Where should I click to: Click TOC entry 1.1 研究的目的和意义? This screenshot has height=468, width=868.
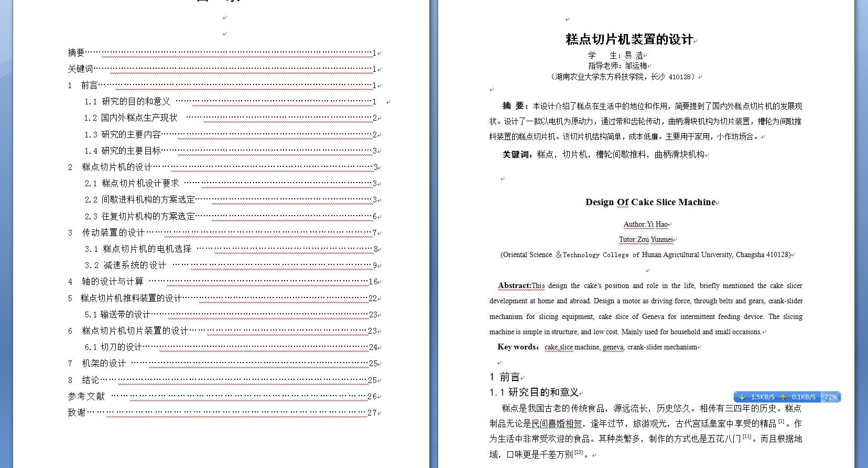(230, 101)
